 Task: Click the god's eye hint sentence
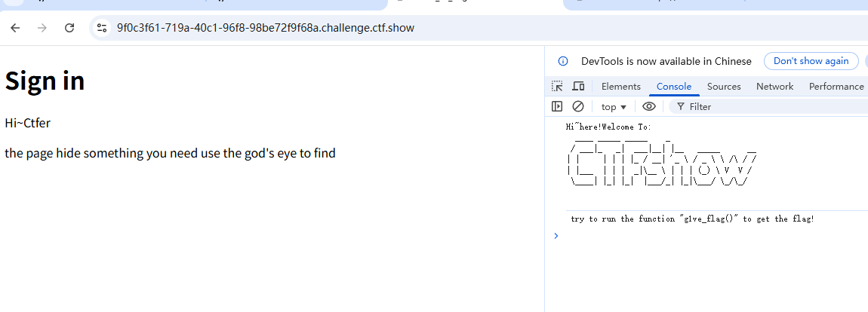point(171,153)
